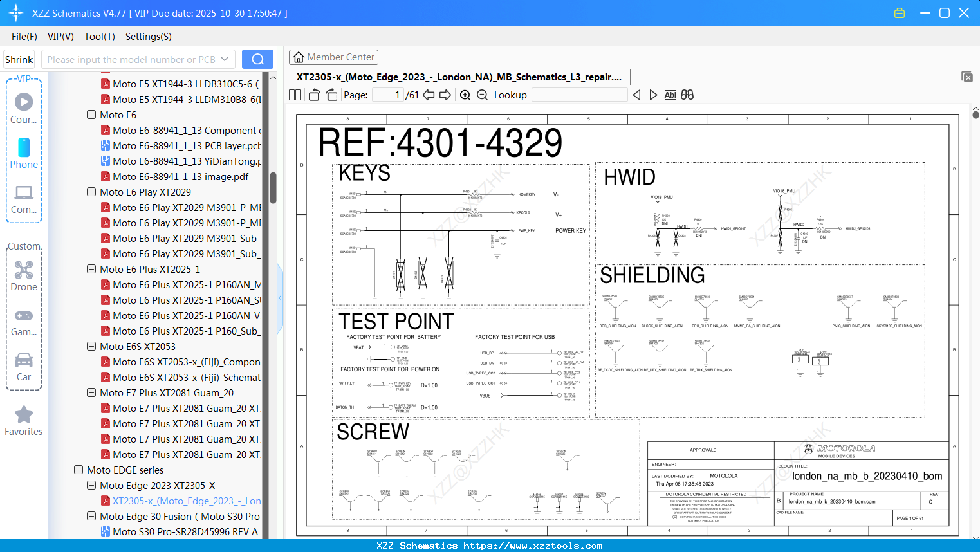Rotate the page clockwise
Image resolution: width=980 pixels, height=552 pixels.
[331, 95]
